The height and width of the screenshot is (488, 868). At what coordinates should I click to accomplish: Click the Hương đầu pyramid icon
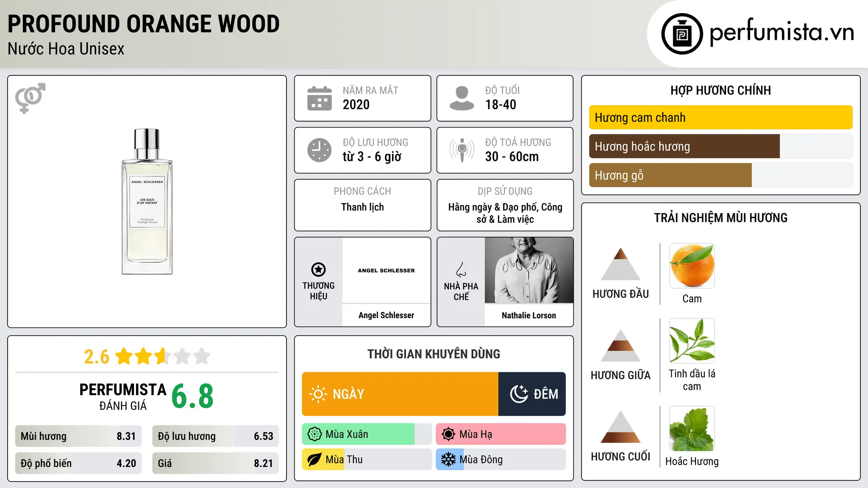(x=620, y=264)
